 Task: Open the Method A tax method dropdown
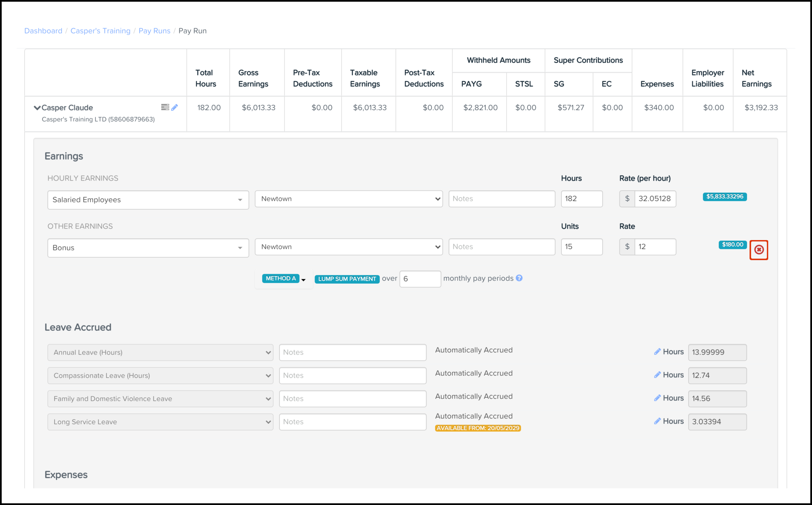point(284,278)
